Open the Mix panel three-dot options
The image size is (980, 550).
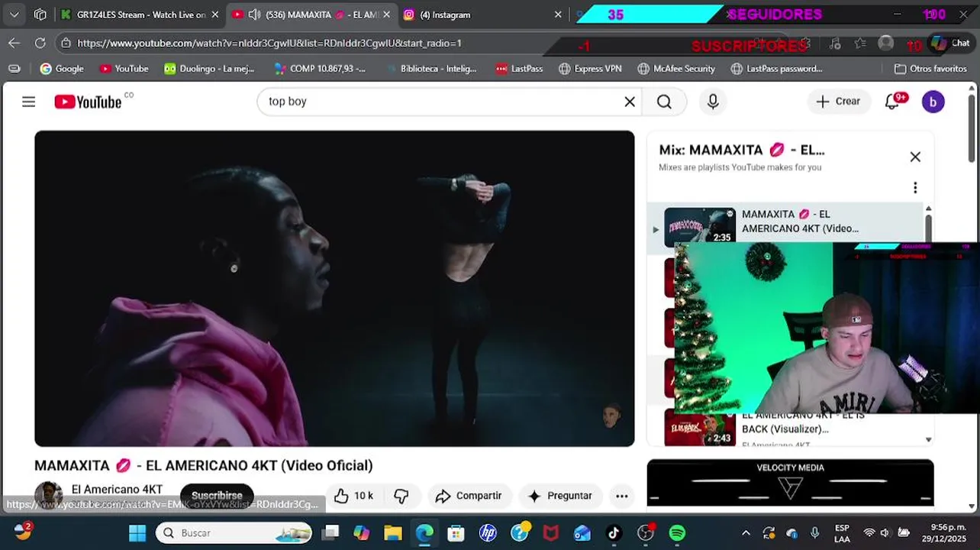click(x=915, y=188)
